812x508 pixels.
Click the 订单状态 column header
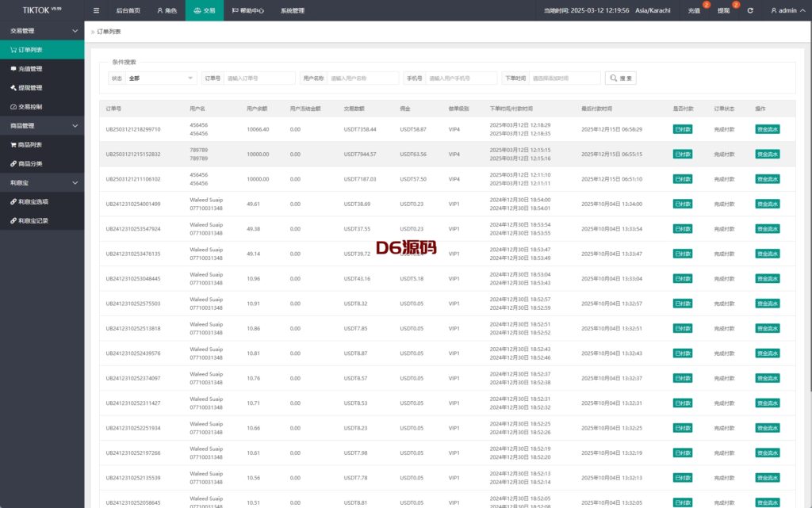tap(724, 109)
